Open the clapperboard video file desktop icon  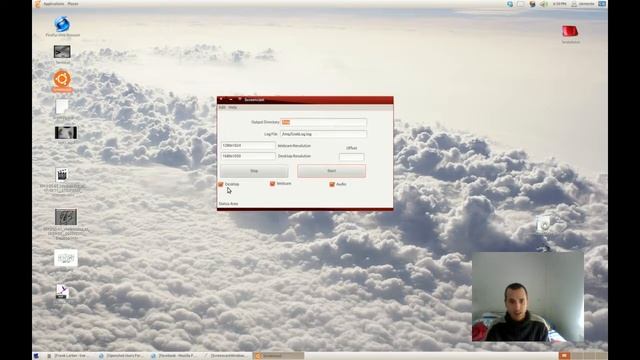click(62, 175)
